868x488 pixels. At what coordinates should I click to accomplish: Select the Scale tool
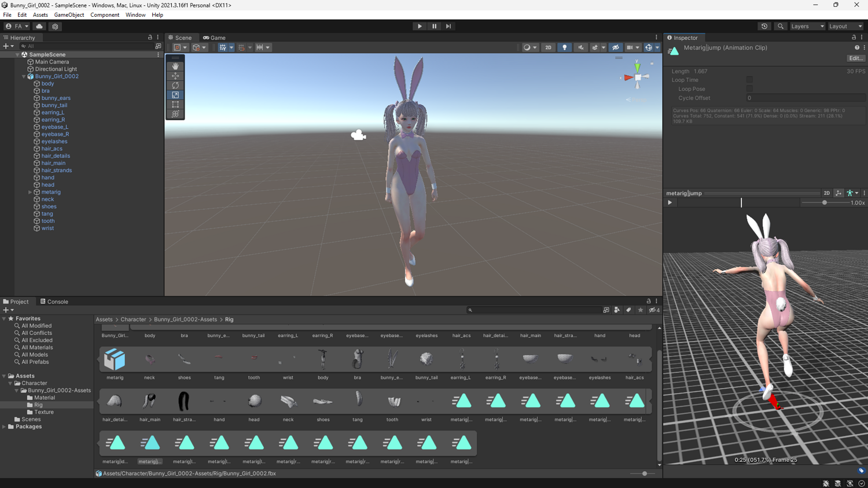tap(175, 95)
